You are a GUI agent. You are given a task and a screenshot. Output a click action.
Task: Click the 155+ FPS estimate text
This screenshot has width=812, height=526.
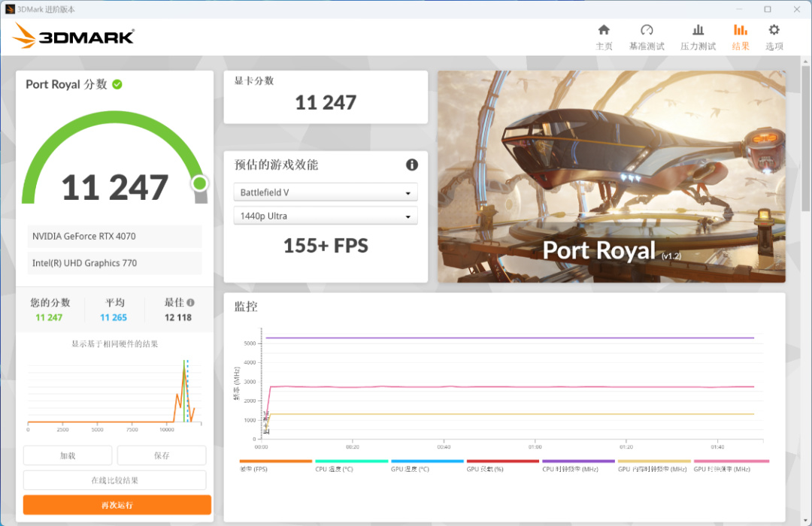pos(326,246)
